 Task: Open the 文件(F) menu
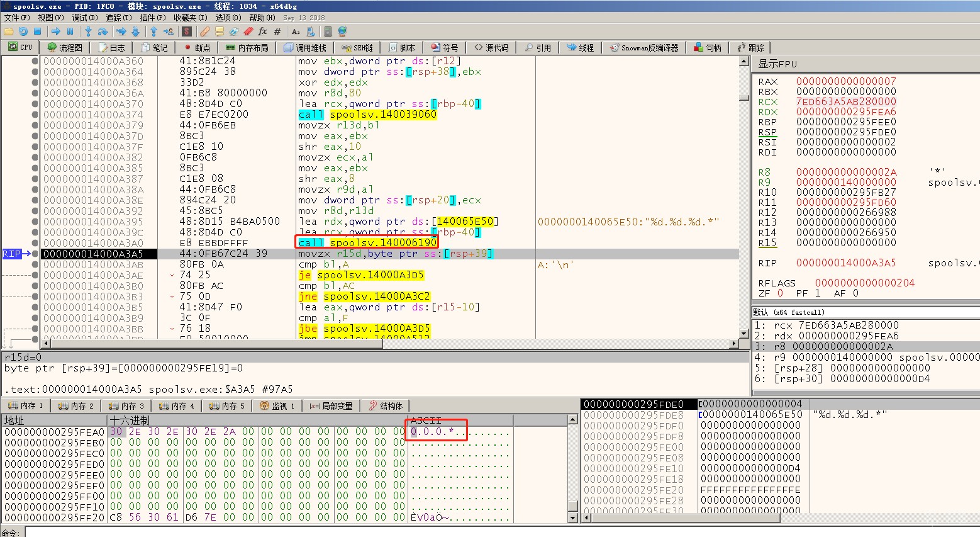pos(16,18)
